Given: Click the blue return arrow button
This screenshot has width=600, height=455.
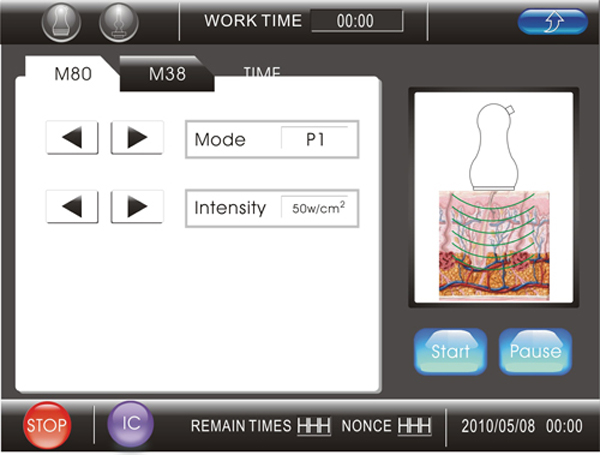Looking at the screenshot, I should 553,22.
